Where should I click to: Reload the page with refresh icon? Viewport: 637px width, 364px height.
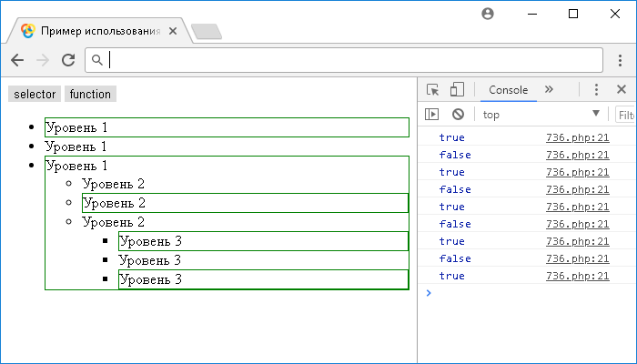pos(68,60)
